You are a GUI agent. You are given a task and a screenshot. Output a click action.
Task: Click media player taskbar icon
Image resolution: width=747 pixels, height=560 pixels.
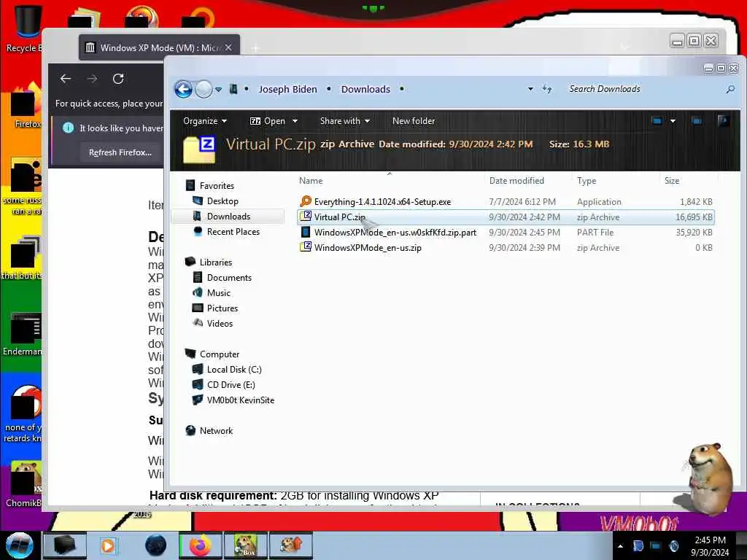(108, 545)
